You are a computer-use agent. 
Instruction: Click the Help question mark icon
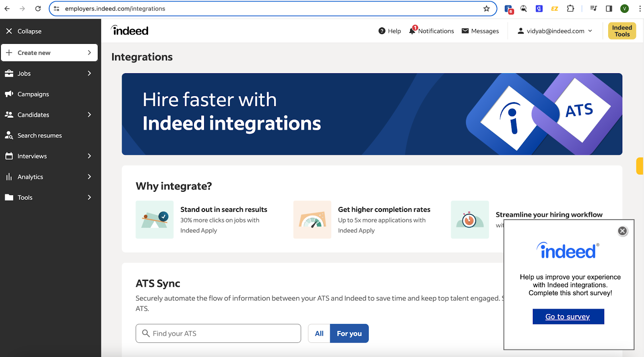(382, 31)
